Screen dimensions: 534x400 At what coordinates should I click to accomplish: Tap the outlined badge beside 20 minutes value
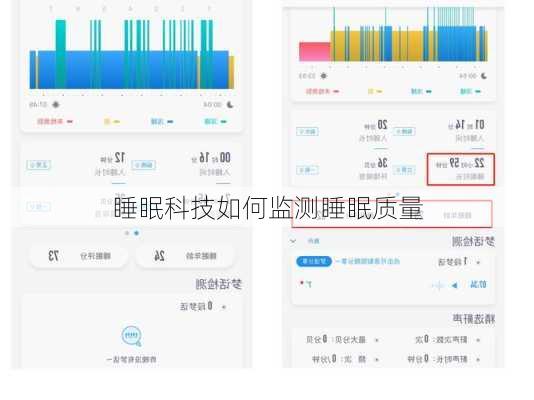(404, 131)
